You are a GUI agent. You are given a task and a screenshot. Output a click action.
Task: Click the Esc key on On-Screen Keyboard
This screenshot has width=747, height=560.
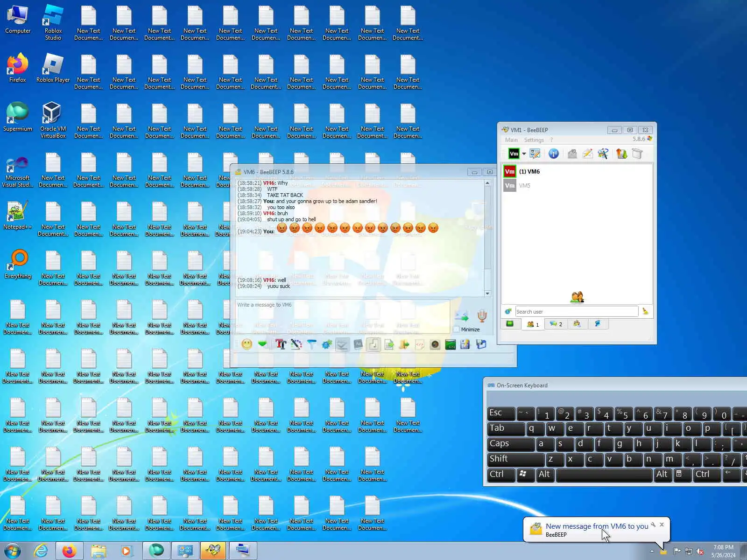point(501,413)
